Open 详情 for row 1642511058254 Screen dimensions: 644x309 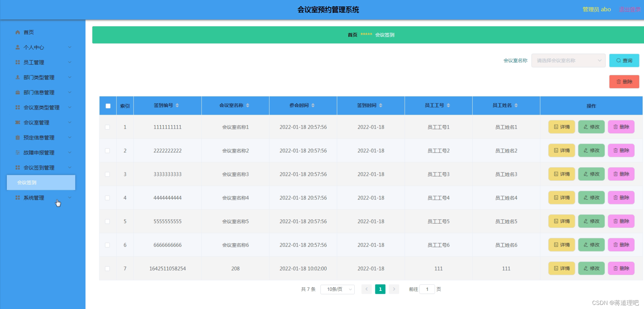562,268
